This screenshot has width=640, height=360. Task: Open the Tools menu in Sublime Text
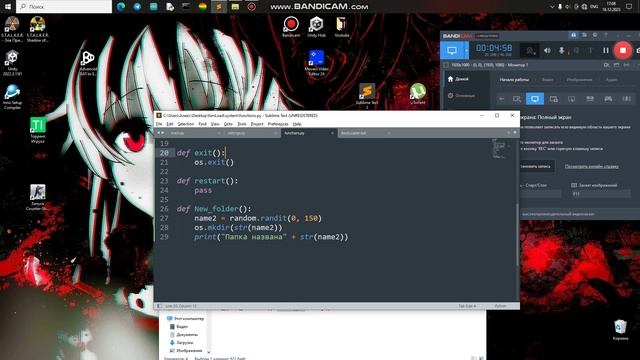click(x=242, y=124)
